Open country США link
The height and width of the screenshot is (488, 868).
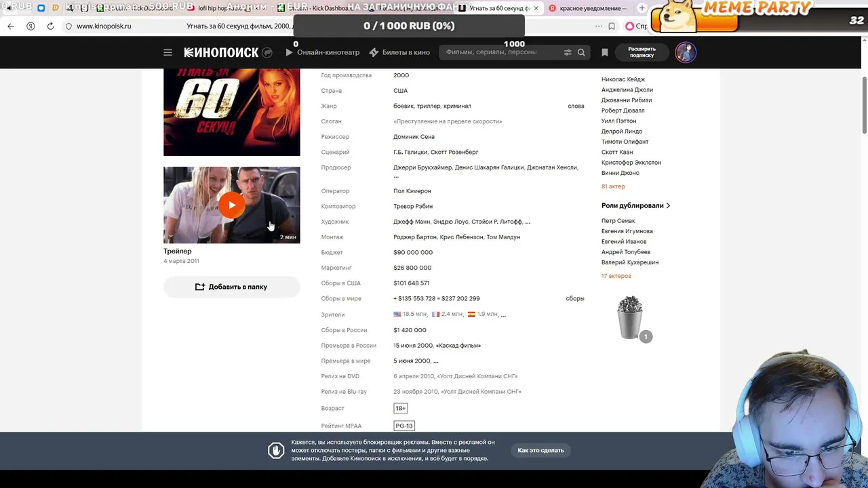pos(400,91)
